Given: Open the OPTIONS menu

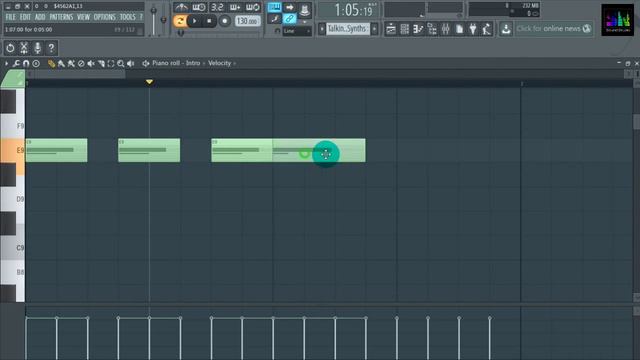Looking at the screenshot, I should pyautogui.click(x=105, y=17).
